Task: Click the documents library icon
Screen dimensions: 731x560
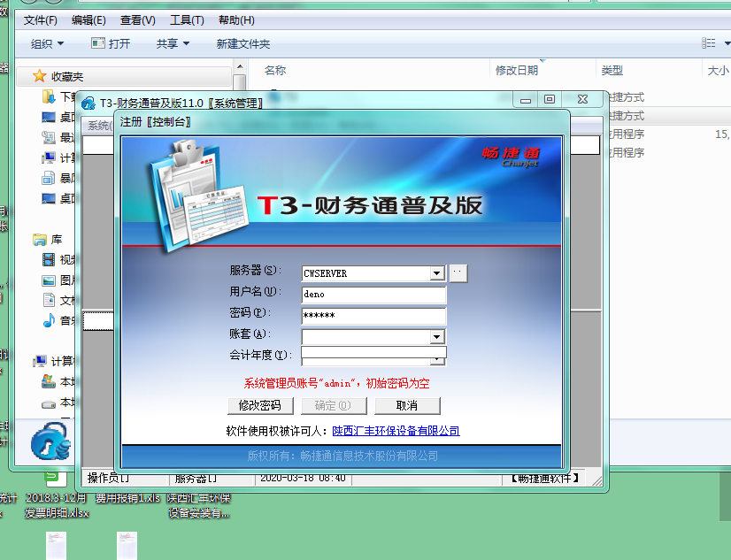Action: (49, 300)
